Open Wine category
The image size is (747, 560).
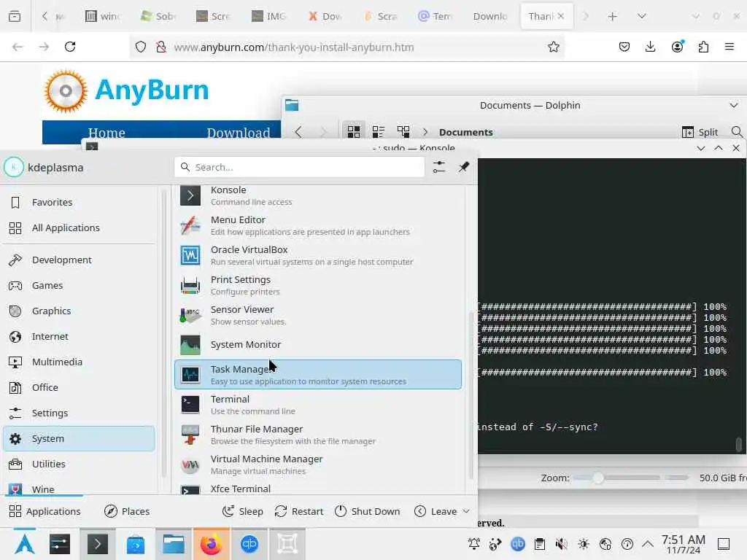[x=79, y=489]
